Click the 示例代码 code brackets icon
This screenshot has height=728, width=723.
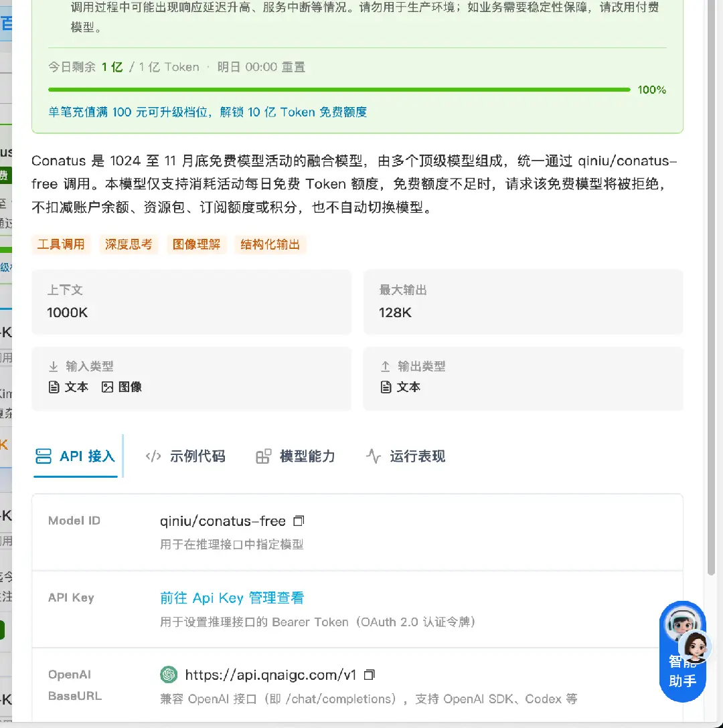pos(153,456)
